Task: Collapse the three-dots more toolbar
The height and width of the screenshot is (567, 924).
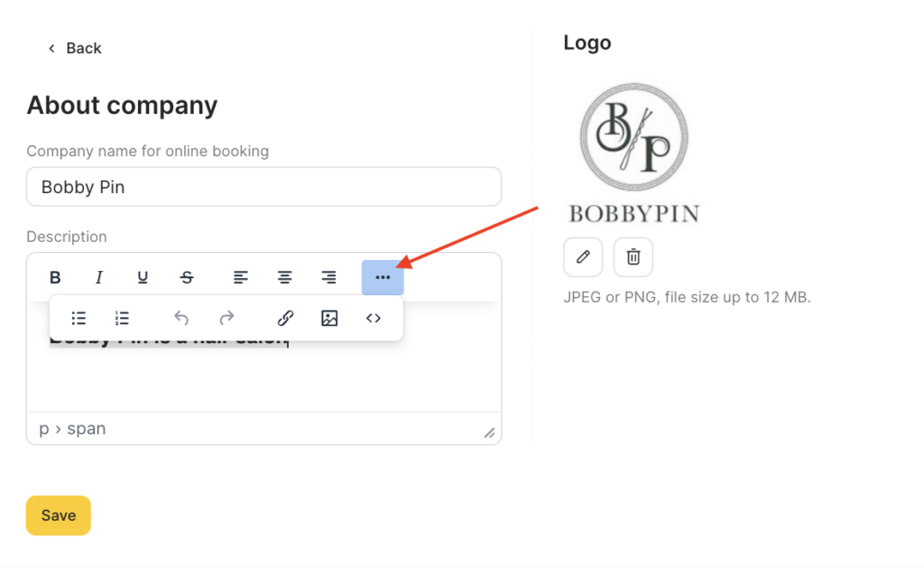Action: click(383, 277)
